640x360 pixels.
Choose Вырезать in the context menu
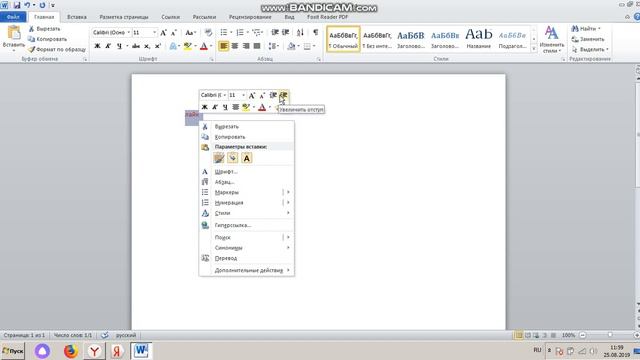[247, 127]
